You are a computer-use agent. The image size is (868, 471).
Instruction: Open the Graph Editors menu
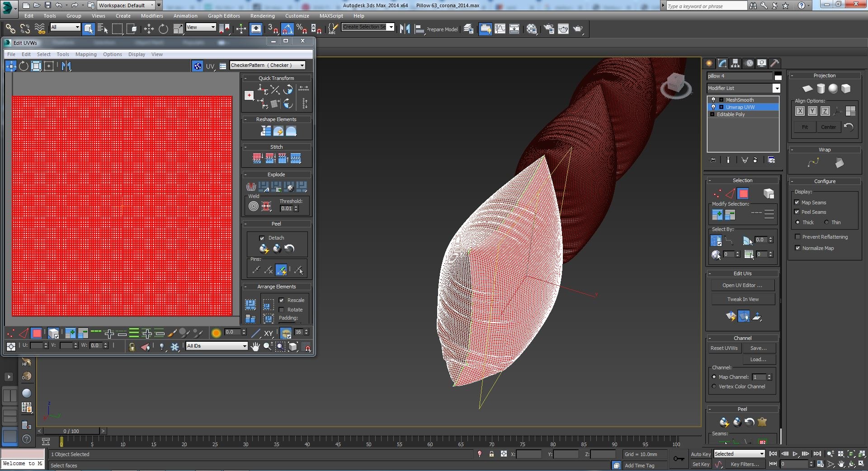(224, 16)
